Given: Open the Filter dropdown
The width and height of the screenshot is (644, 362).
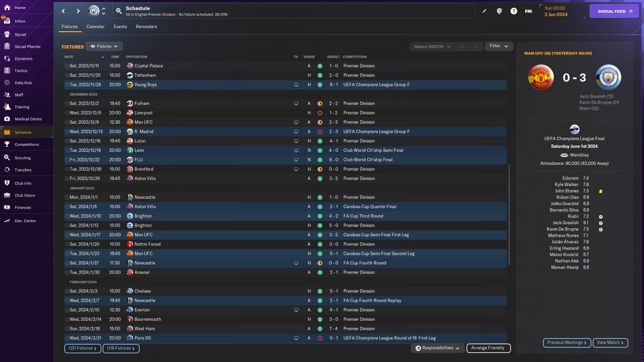Looking at the screenshot, I should click(x=499, y=46).
